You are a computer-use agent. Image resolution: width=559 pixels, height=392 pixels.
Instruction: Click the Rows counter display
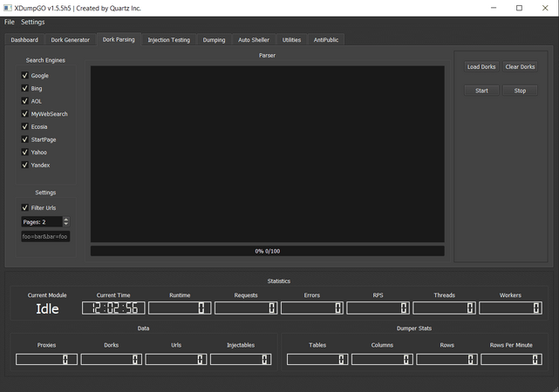click(x=447, y=359)
